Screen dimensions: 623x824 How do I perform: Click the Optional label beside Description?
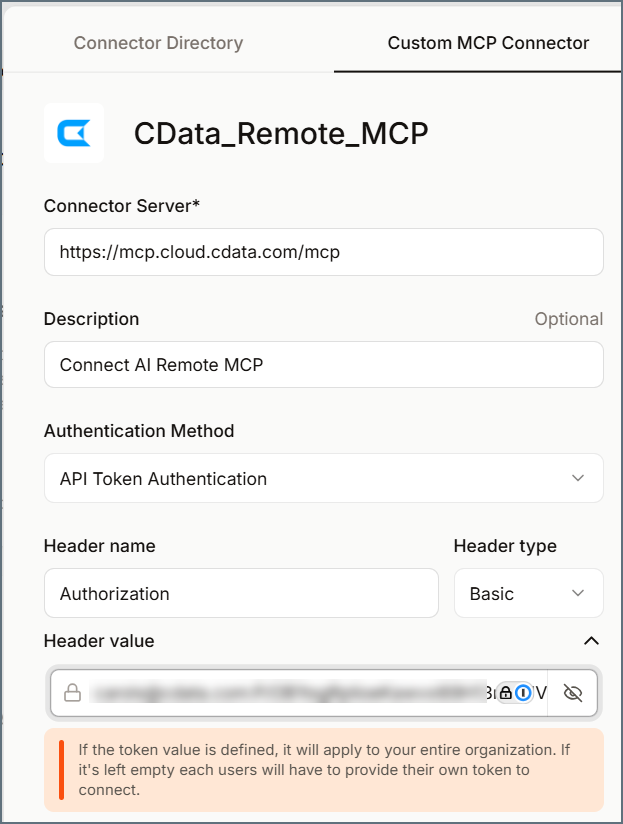(569, 319)
